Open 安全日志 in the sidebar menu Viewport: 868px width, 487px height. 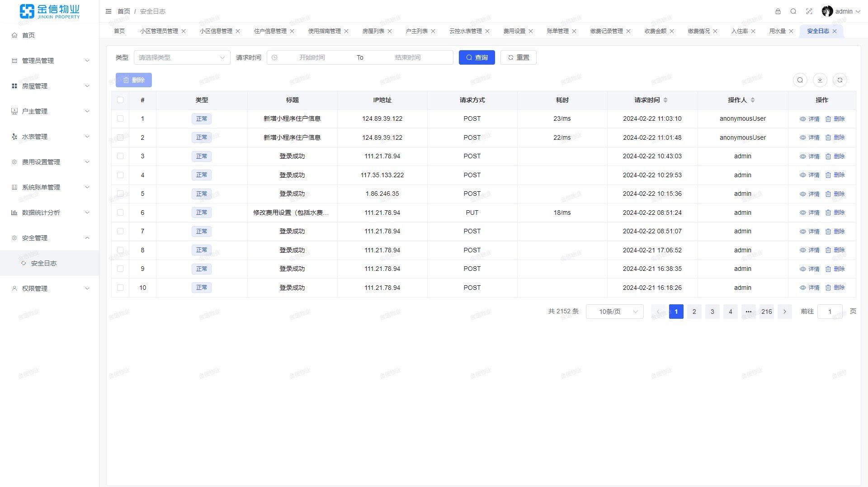coord(44,263)
